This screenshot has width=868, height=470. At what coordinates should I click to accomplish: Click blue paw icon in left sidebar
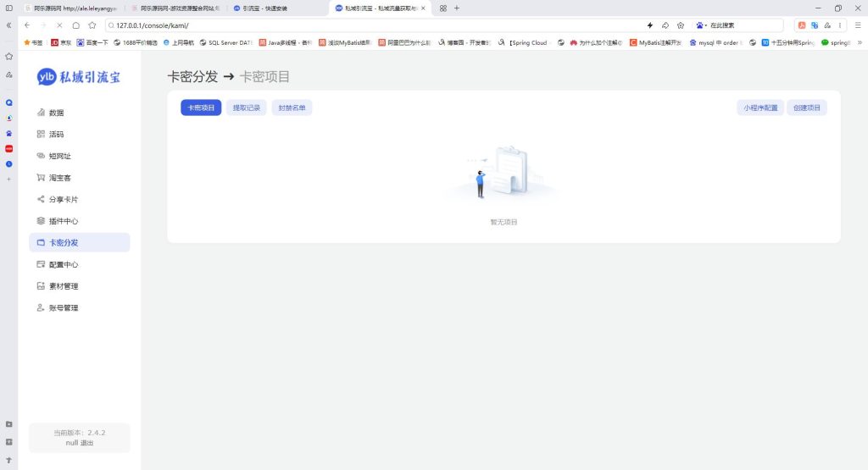[x=8, y=133]
